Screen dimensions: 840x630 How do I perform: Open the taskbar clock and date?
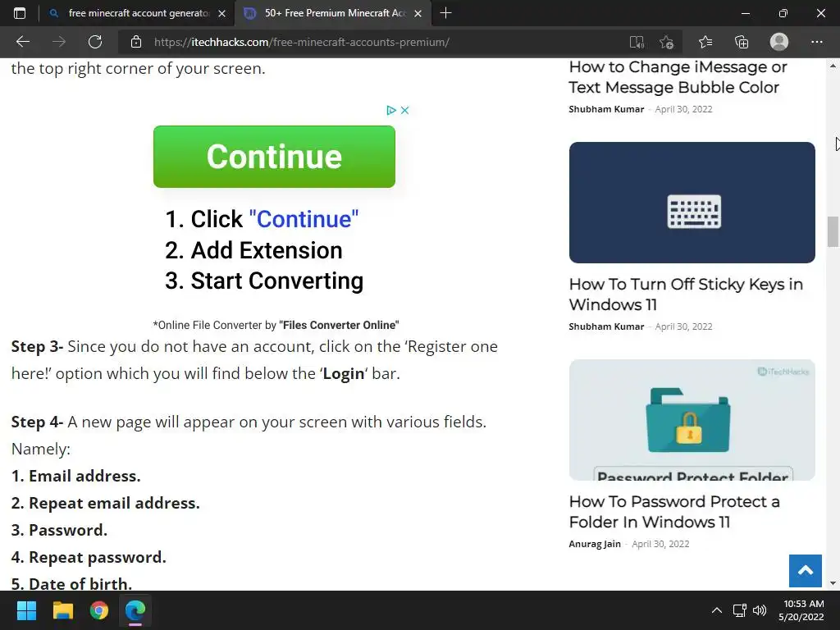point(801,610)
